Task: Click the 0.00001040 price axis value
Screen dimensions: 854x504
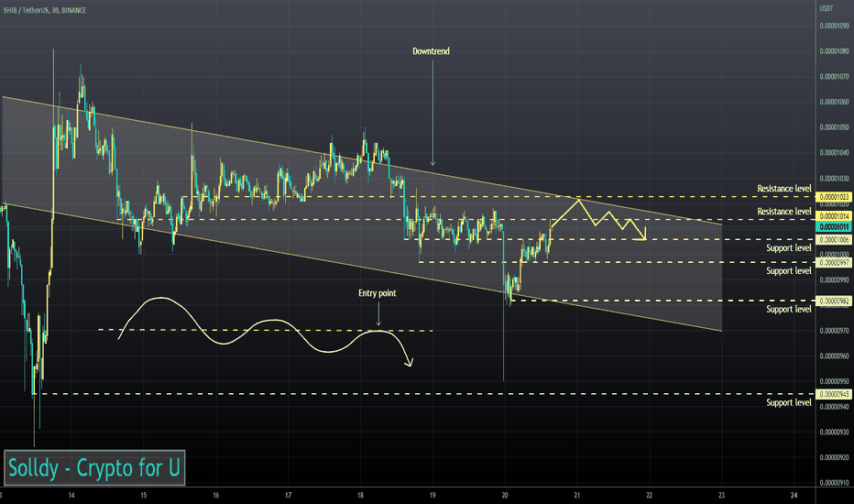Action: click(834, 152)
